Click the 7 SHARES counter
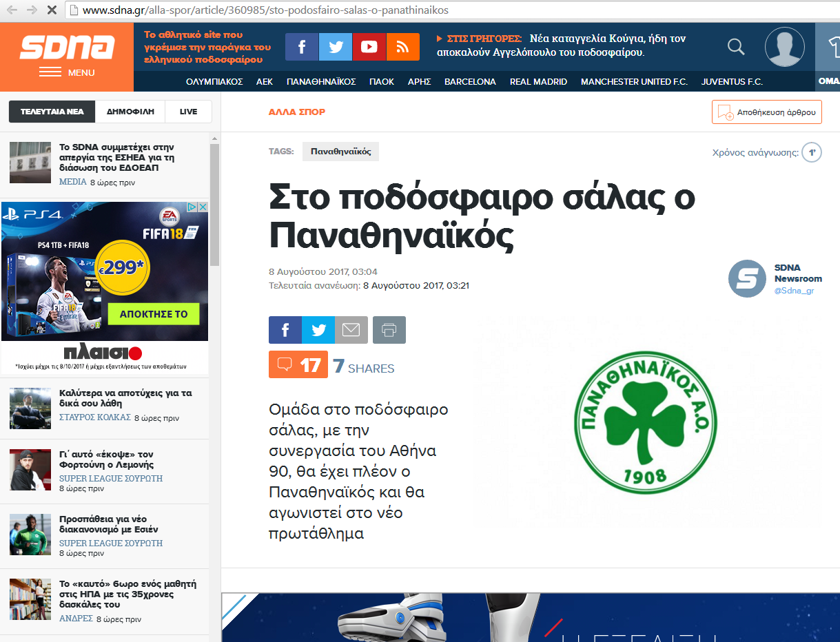Viewport: 840px width, 642px height. point(364,366)
